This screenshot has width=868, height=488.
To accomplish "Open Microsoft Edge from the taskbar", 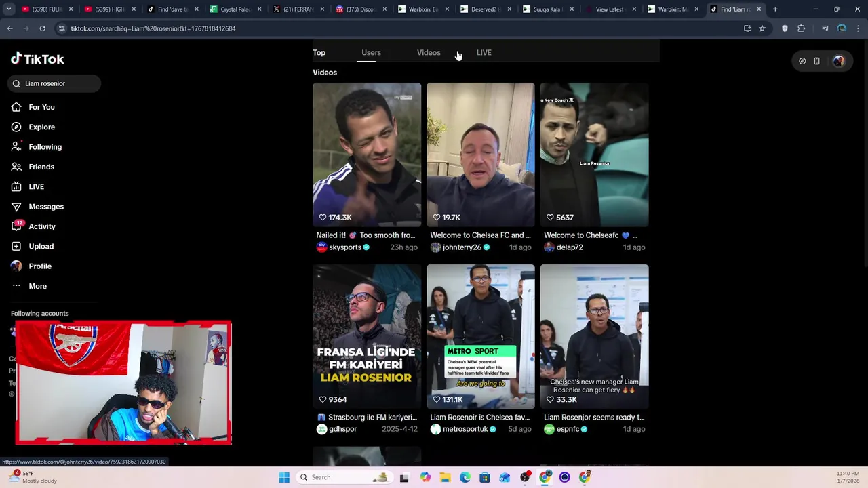I will coord(465,477).
